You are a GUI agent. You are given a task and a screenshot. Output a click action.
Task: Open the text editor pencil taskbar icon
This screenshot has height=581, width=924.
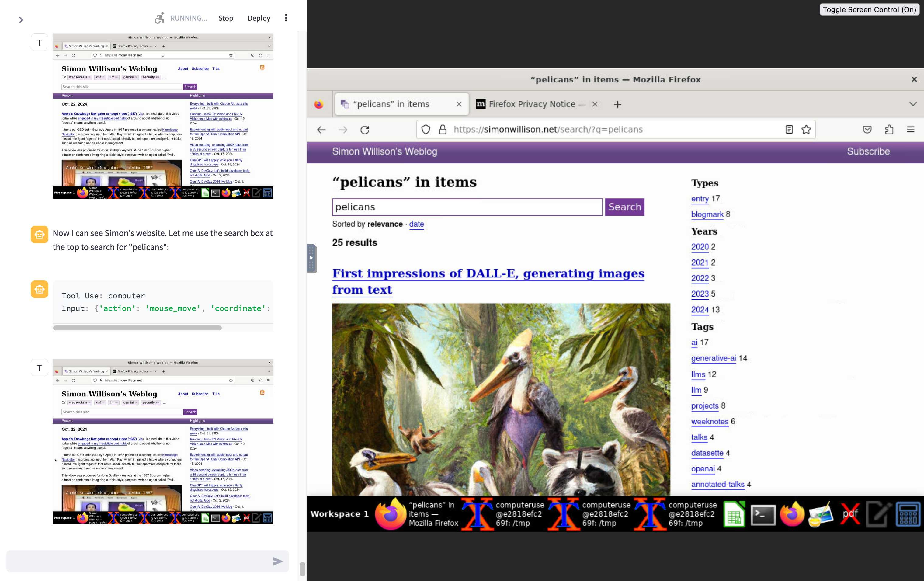pyautogui.click(x=878, y=514)
